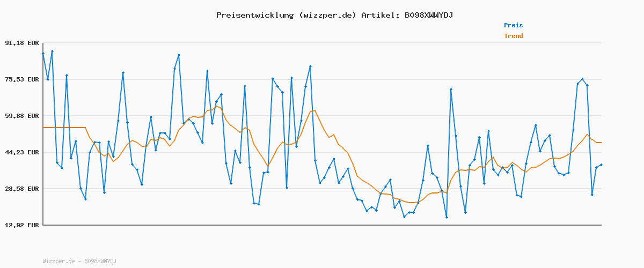The height and width of the screenshot is (268, 644).
Task: Click the left start of the orange trend line
Action: coord(43,128)
